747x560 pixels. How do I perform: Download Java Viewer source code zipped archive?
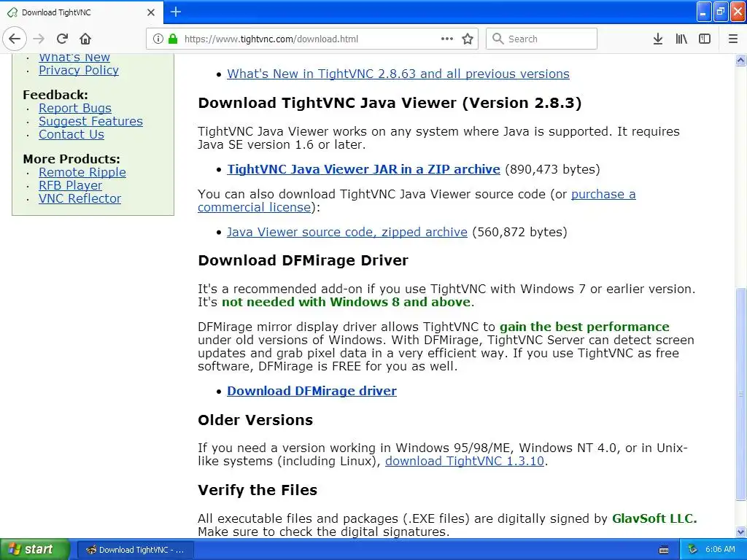pyautogui.click(x=347, y=232)
